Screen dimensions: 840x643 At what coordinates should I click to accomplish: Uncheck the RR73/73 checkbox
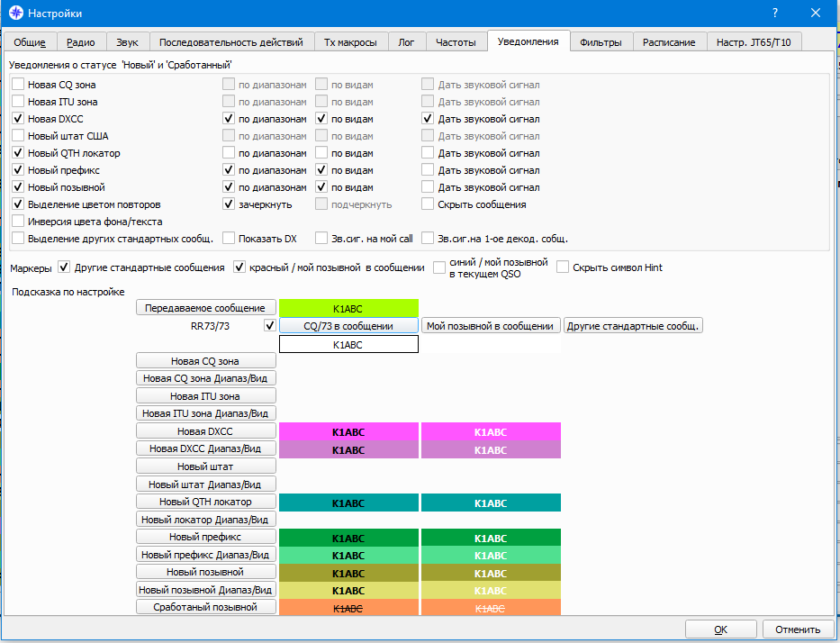[270, 325]
